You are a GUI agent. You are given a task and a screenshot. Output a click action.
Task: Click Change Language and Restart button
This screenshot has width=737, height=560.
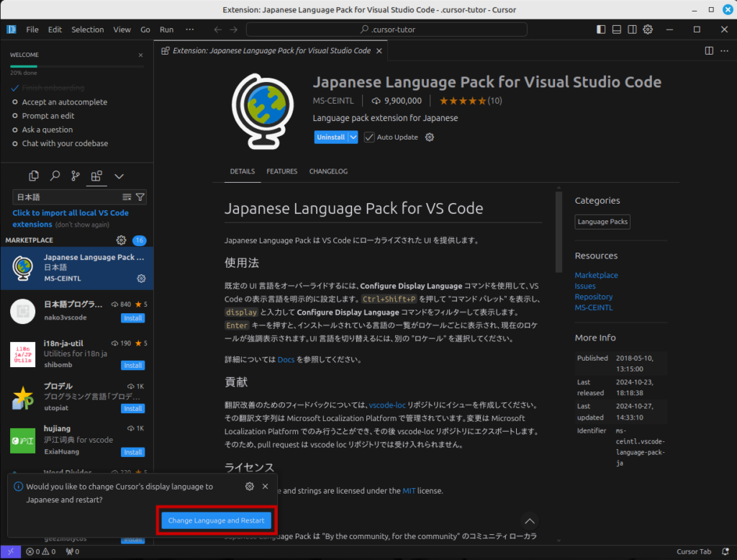[216, 520]
